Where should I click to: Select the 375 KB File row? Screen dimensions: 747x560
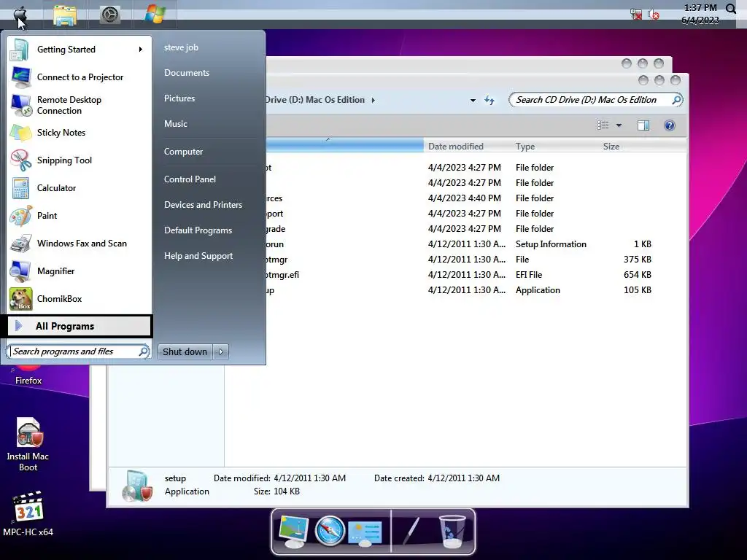click(457, 260)
